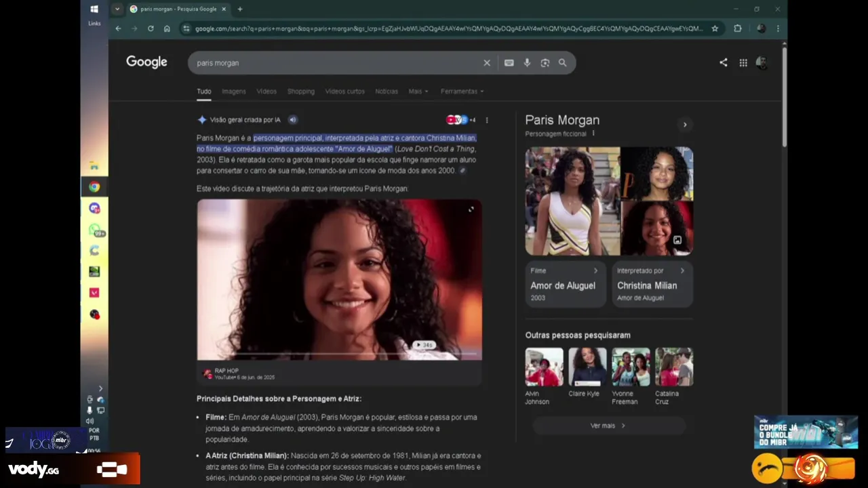The image size is (868, 488).
Task: Open the AI overview sources +4
Action: (461, 120)
